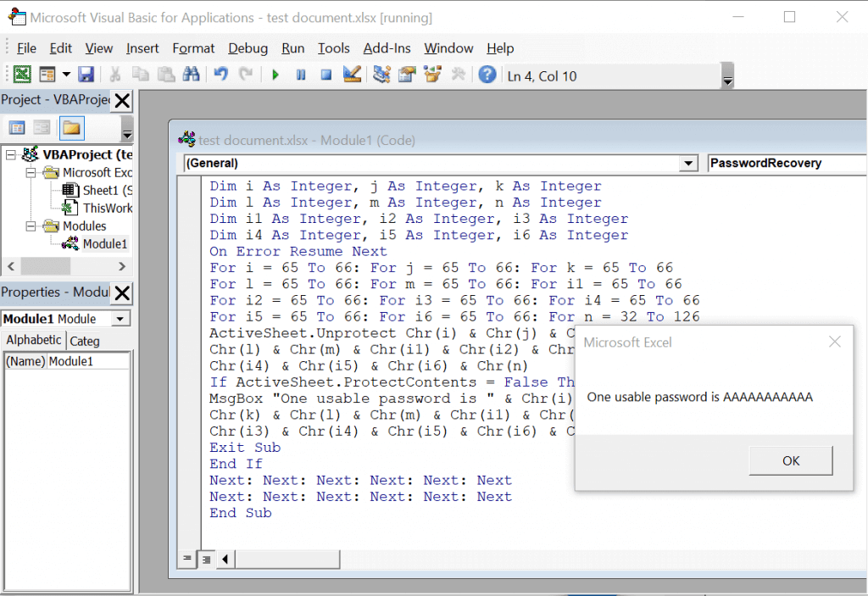This screenshot has height=596, width=868.
Task: Stop execution with the Reset square icon
Action: 326,75
